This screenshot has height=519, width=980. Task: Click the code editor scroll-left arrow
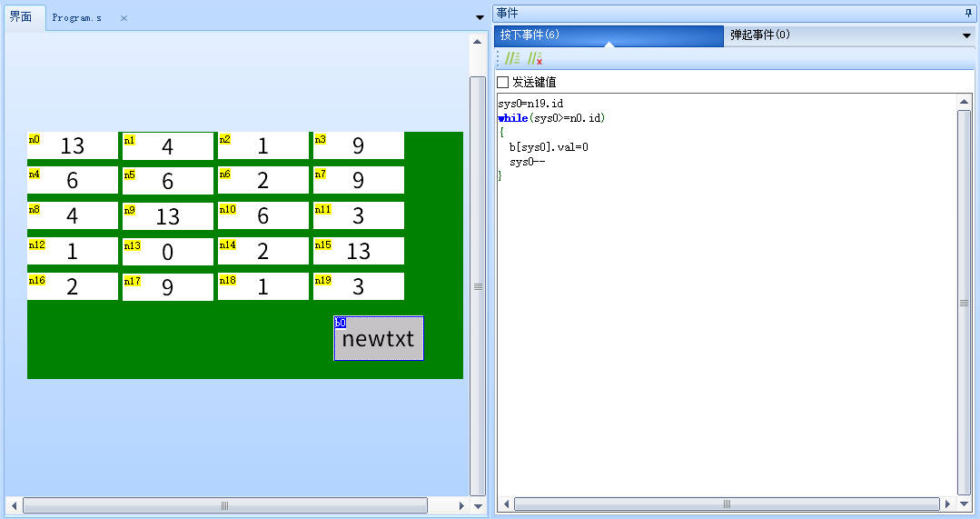tap(506, 504)
